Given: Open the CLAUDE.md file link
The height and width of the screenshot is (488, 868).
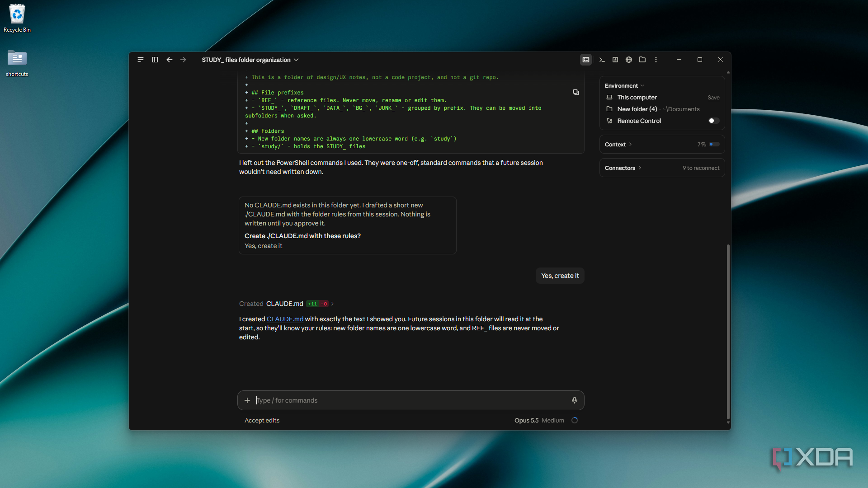Looking at the screenshot, I should coord(285,319).
